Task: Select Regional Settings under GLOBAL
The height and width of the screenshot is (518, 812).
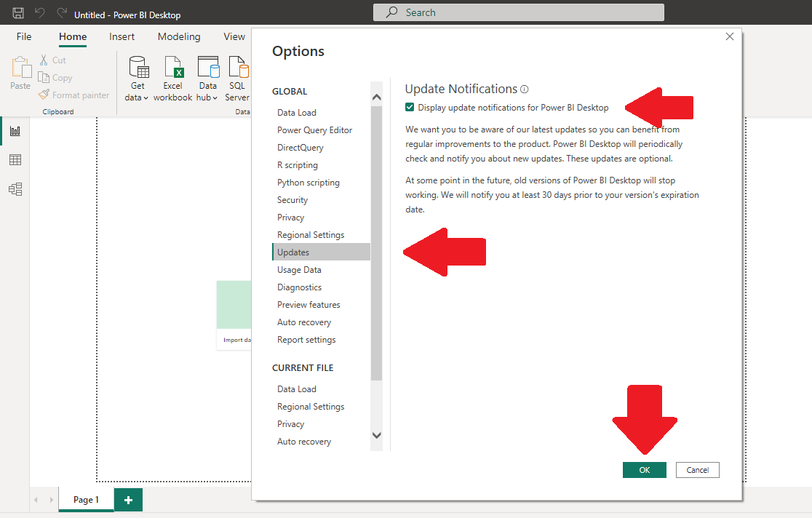Action: pyautogui.click(x=311, y=235)
